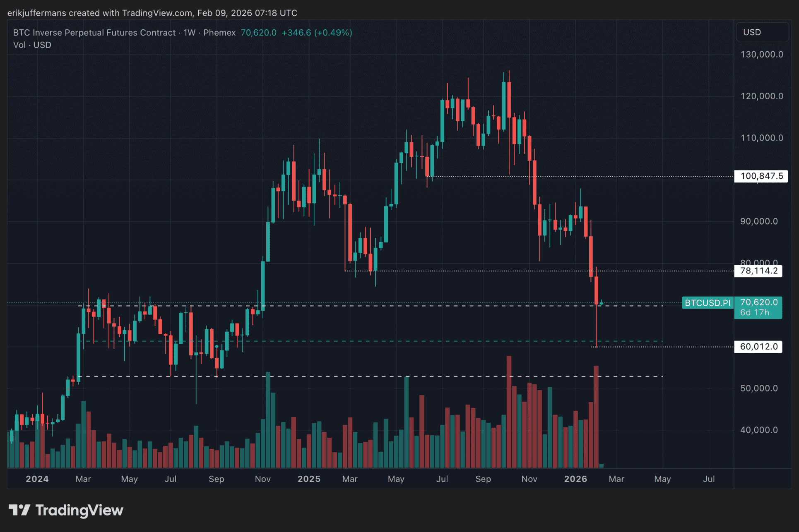Click the header text erikjuffermans created with TradingView.com
The width and height of the screenshot is (799, 532).
click(152, 13)
